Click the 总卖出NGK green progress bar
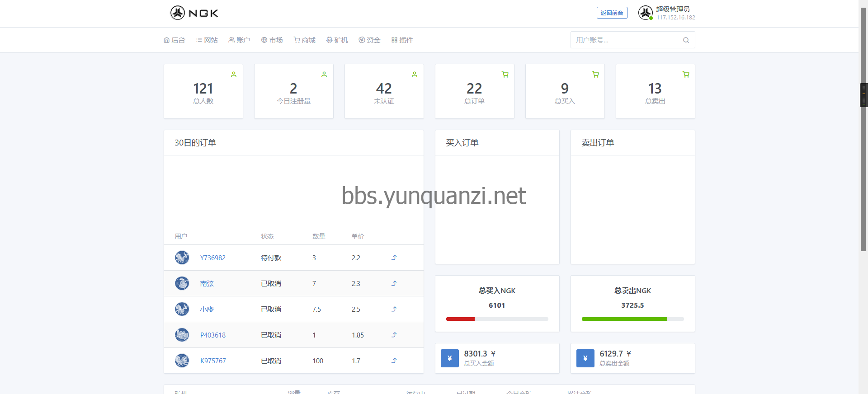The height and width of the screenshot is (394, 868). (x=624, y=319)
